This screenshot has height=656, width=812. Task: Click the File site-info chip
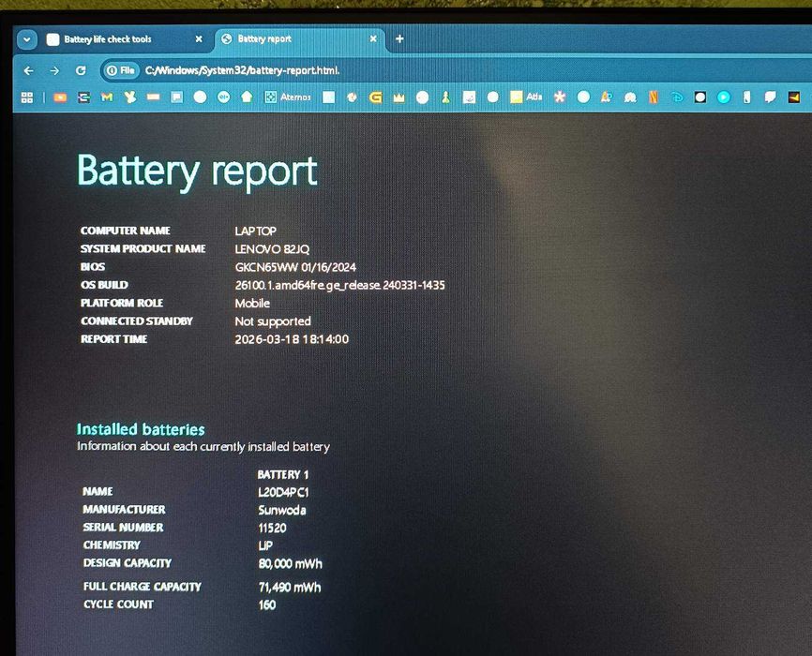(121, 70)
